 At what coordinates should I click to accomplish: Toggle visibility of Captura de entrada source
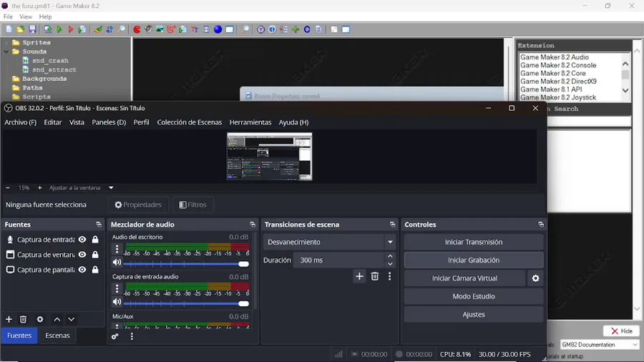(82, 240)
